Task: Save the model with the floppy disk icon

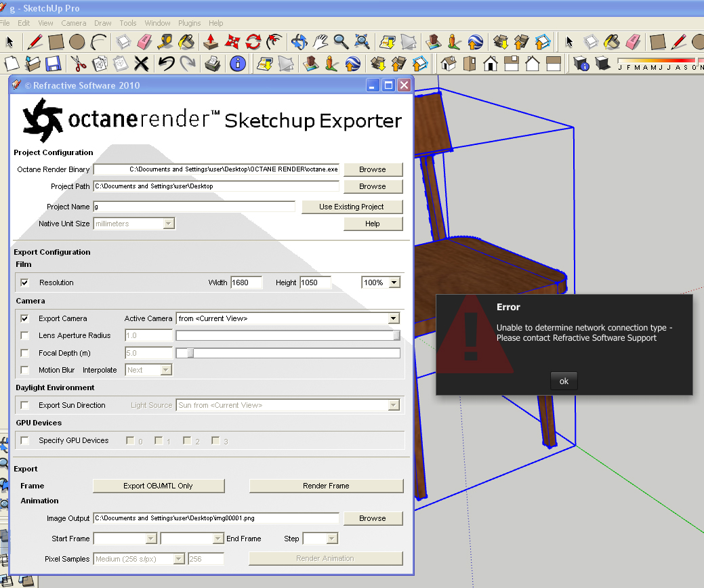Action: [53, 63]
